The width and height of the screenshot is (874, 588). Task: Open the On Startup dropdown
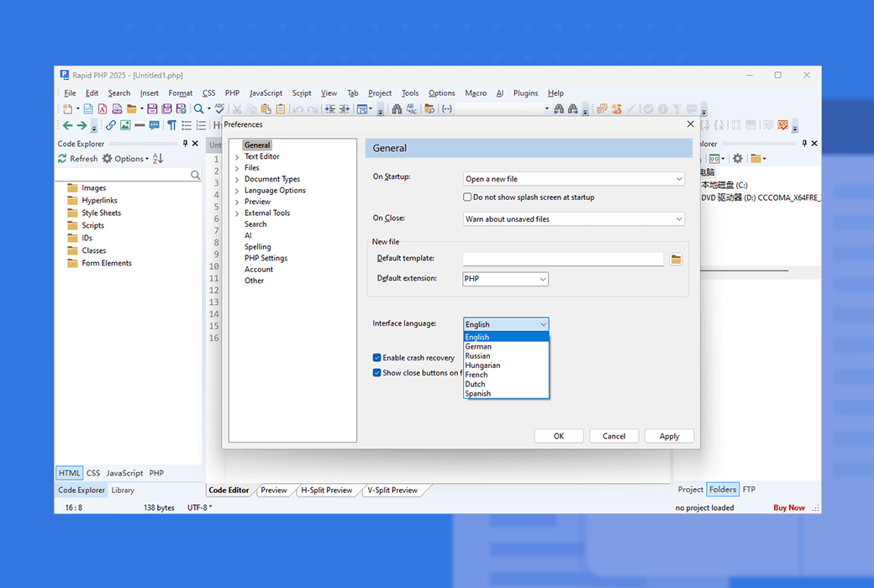(x=574, y=179)
